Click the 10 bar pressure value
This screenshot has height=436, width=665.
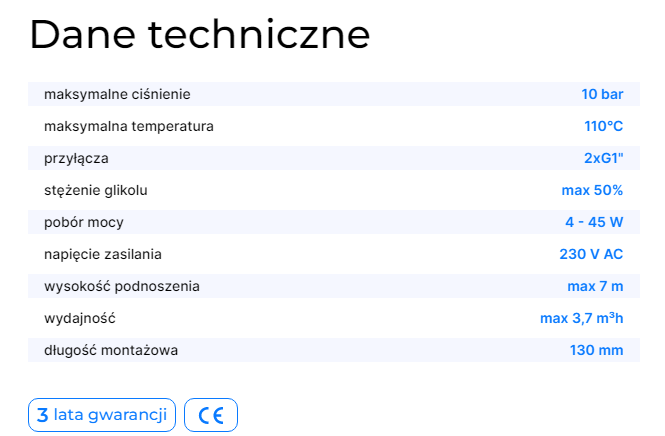coord(602,94)
